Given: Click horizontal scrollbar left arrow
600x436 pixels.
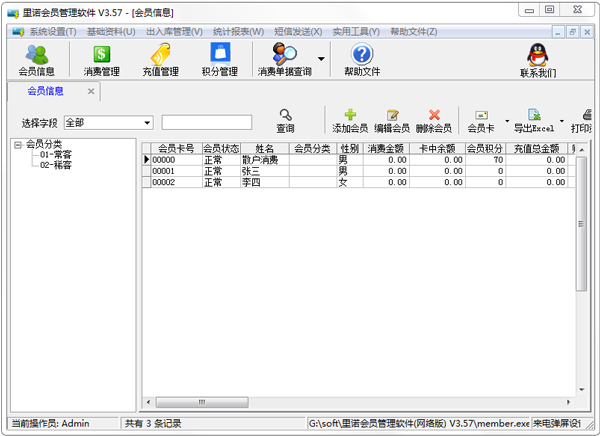Looking at the screenshot, I should tap(148, 402).
